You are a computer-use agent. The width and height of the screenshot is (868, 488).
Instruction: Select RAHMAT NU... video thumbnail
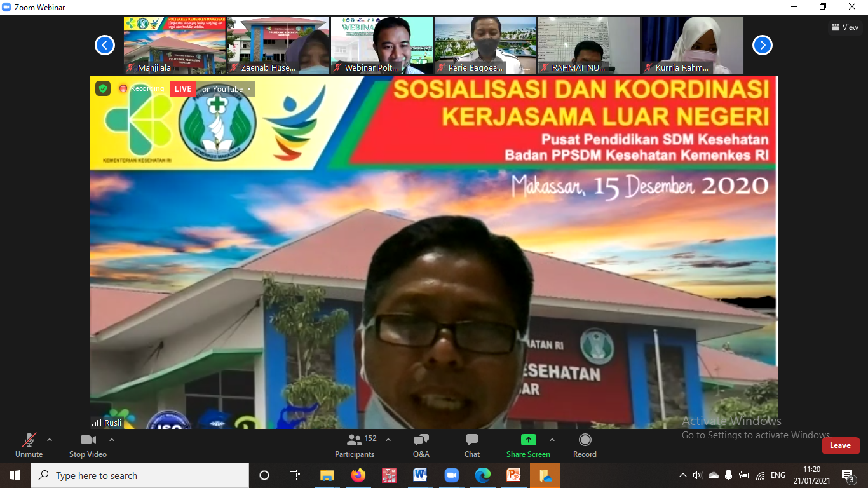589,45
